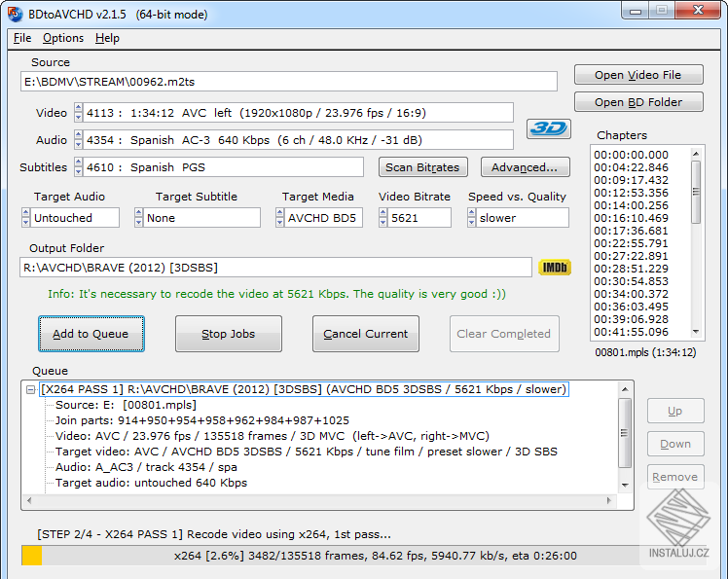This screenshot has width=728, height=579.
Task: Select chapter 00:12:53.356
Action: pos(631,193)
